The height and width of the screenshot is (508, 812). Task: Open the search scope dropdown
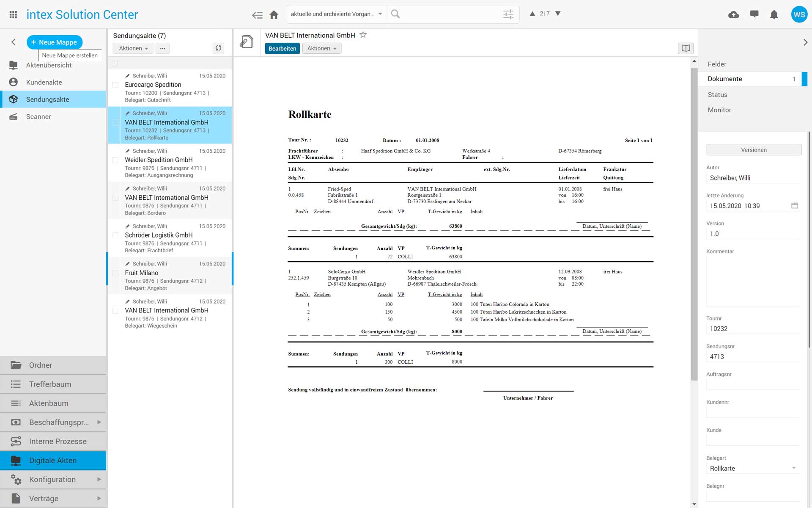click(336, 14)
